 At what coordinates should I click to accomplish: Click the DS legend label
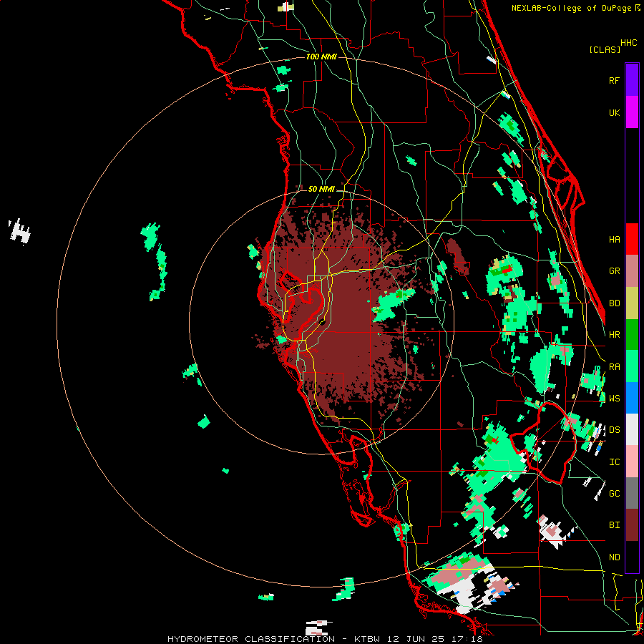tap(614, 430)
